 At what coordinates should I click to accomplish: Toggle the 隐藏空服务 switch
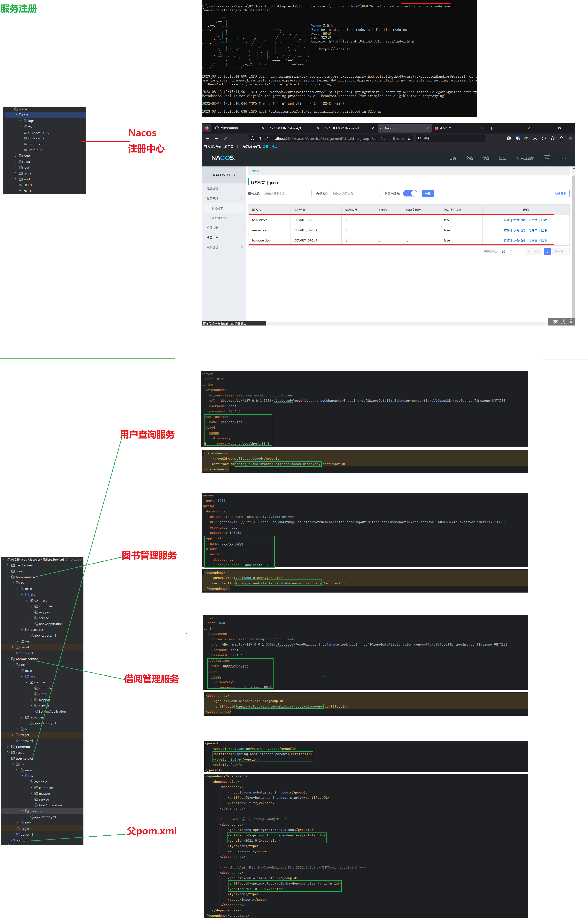[410, 193]
